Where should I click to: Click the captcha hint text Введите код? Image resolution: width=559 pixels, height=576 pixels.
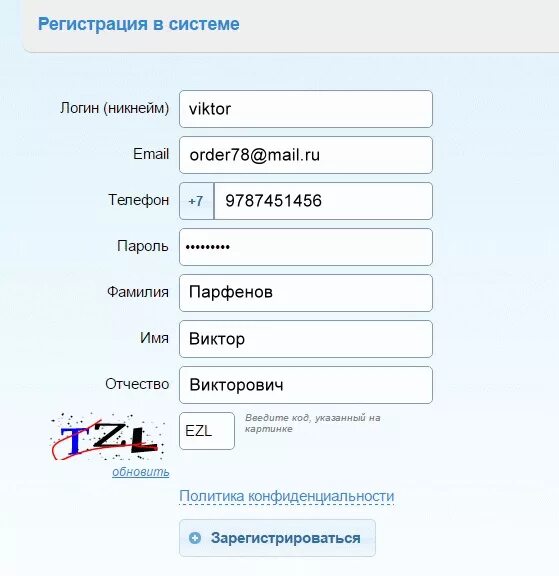tap(313, 423)
